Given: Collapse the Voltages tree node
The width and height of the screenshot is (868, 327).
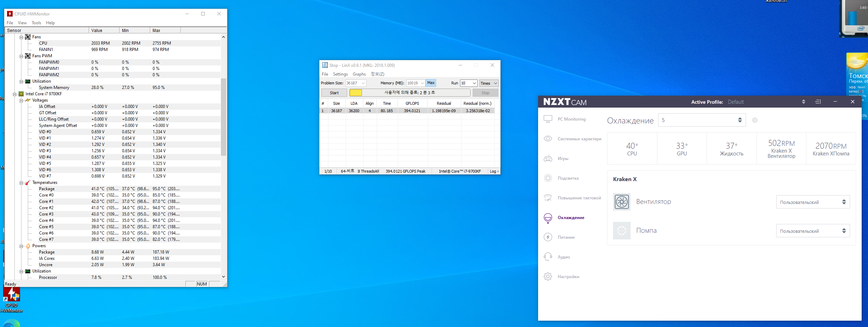Looking at the screenshot, I should click(21, 100).
